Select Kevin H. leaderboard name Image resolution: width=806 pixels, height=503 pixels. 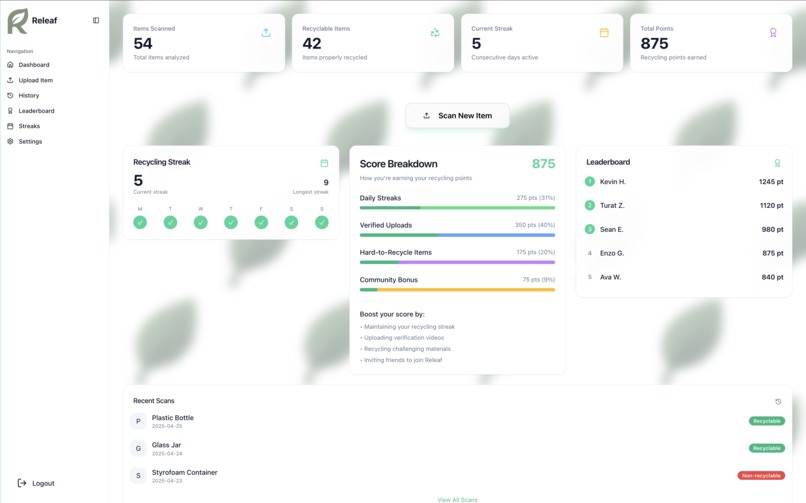[613, 182]
